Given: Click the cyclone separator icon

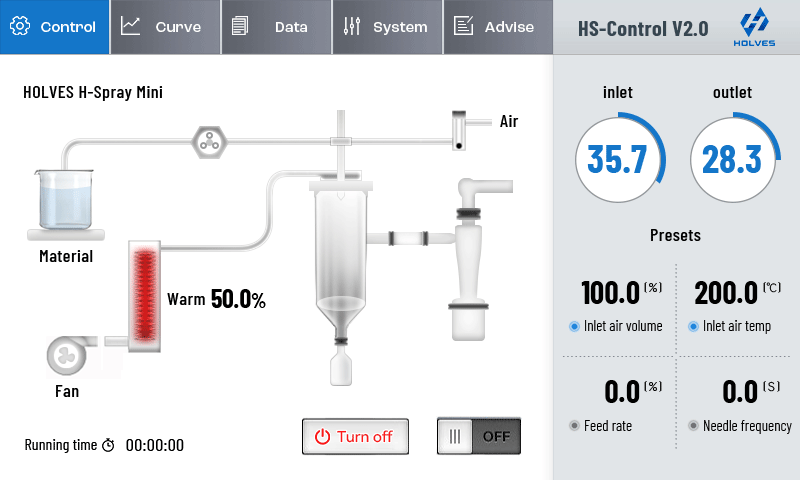Looking at the screenshot, I should pyautogui.click(x=468, y=258).
